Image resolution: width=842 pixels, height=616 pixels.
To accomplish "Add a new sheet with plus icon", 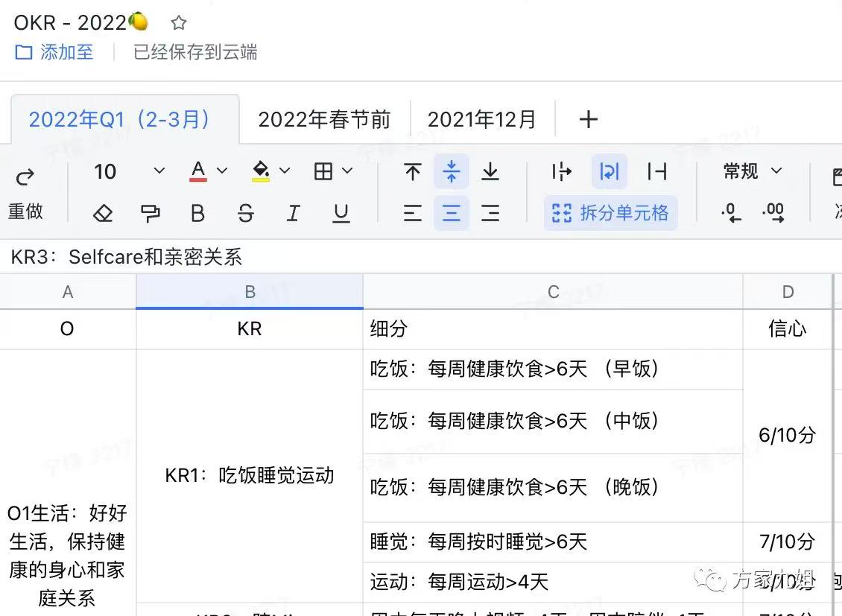I will pos(588,119).
